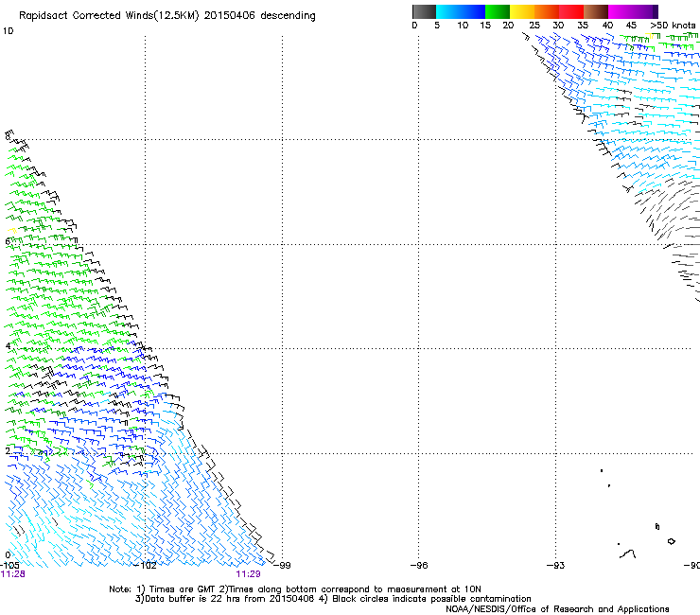Click the longitude label '-96' on the bottom axis
This screenshot has width=700, height=615.
(x=419, y=566)
